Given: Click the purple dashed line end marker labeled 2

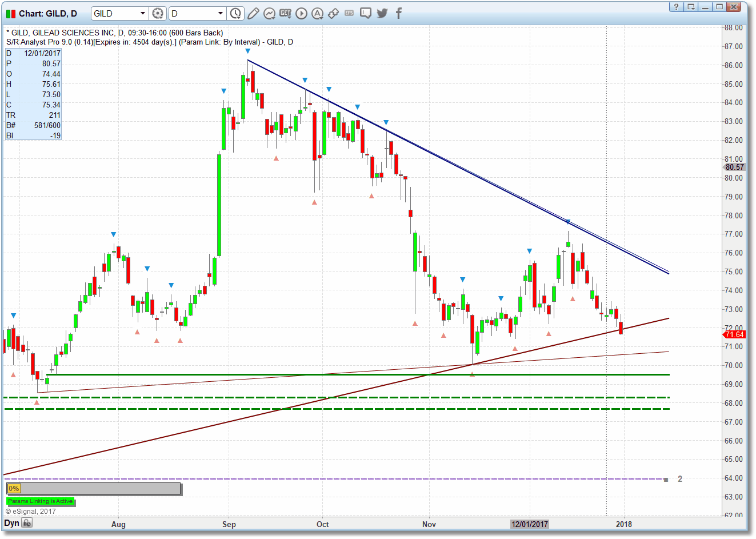Looking at the screenshot, I should coord(666,479).
